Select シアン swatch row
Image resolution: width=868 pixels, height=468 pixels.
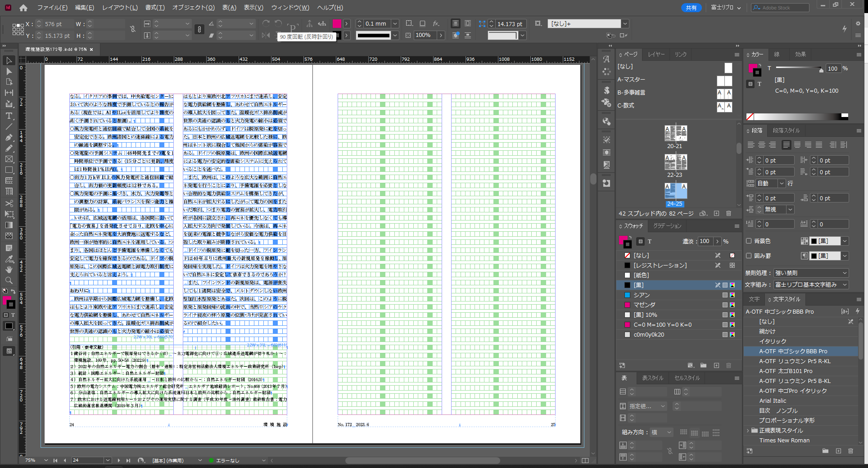click(x=679, y=295)
